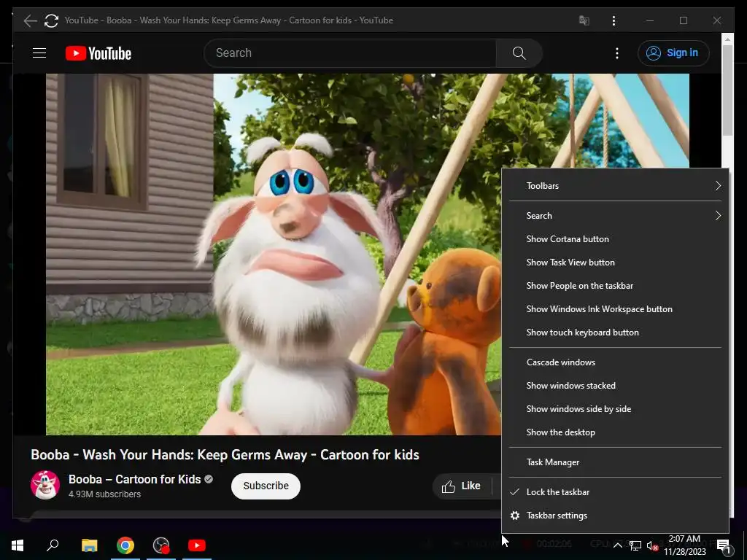
Task: Expand the Search submenu
Action: click(x=615, y=216)
